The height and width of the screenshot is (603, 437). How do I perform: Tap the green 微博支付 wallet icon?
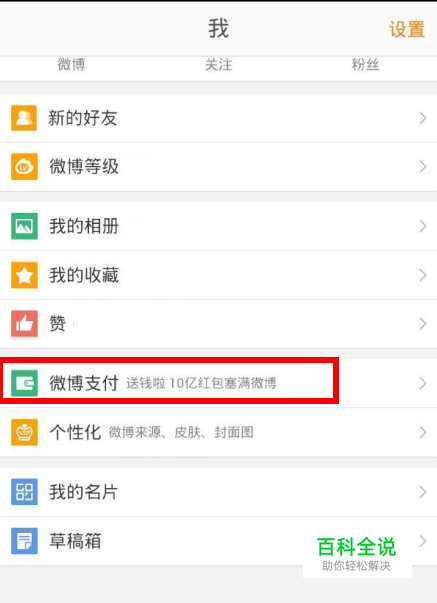[24, 383]
